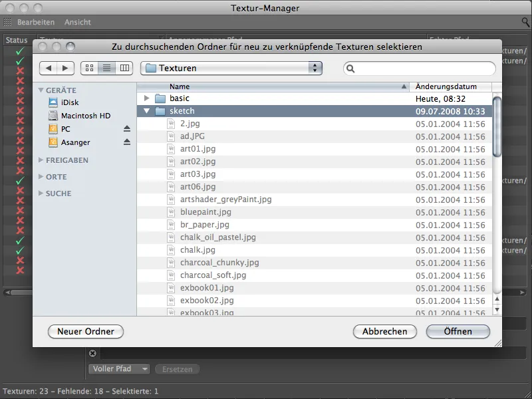Click the date Heute, 08:32 of basic
Viewport: 532px width, 399px height.
pyautogui.click(x=440, y=98)
